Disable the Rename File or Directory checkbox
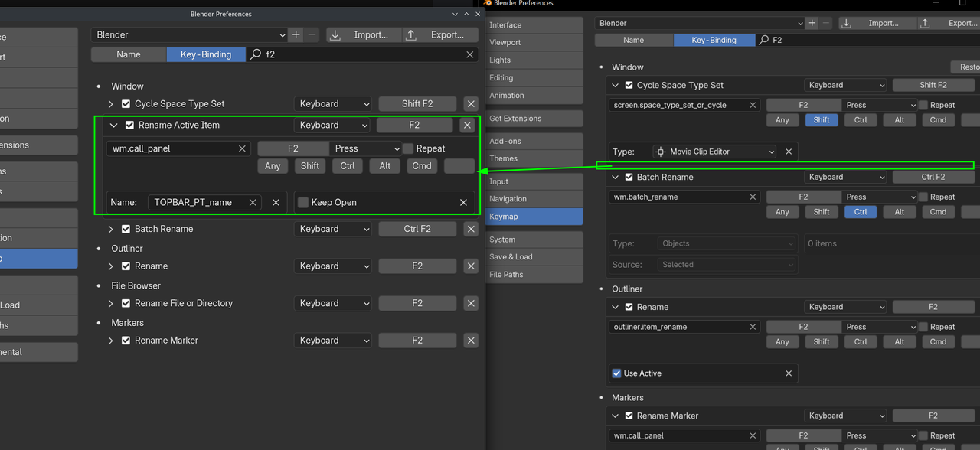The image size is (980, 450). [126, 303]
